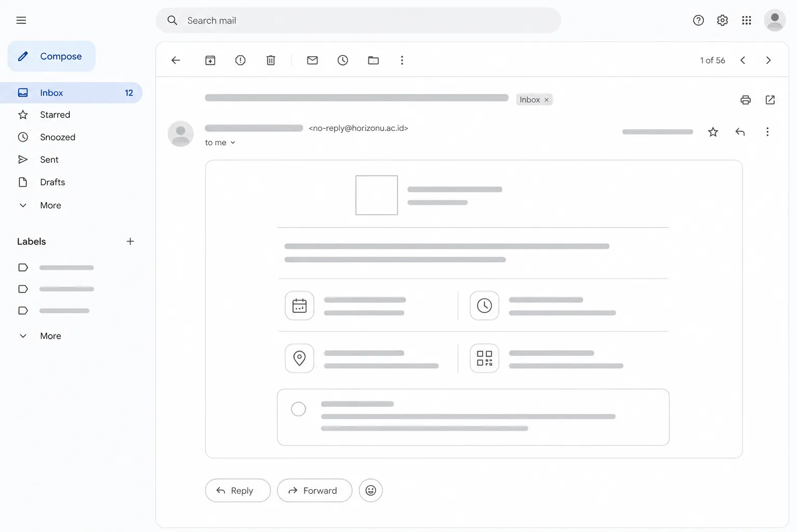Toggle main menu hamburger icon
Screen dimensions: 798x532
pos(21,20)
